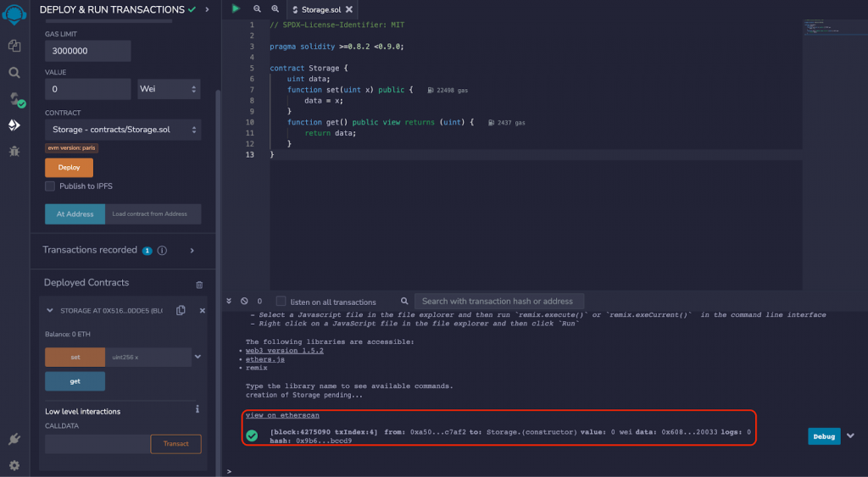Collapse the Storage deployed contract entry
Screen dimensions: 868x477
pos(50,311)
